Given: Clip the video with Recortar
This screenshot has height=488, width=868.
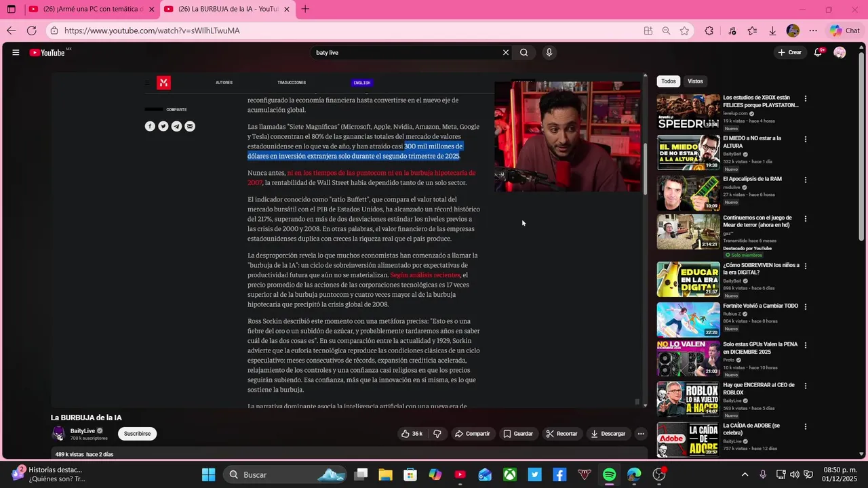Looking at the screenshot, I should 562,434.
